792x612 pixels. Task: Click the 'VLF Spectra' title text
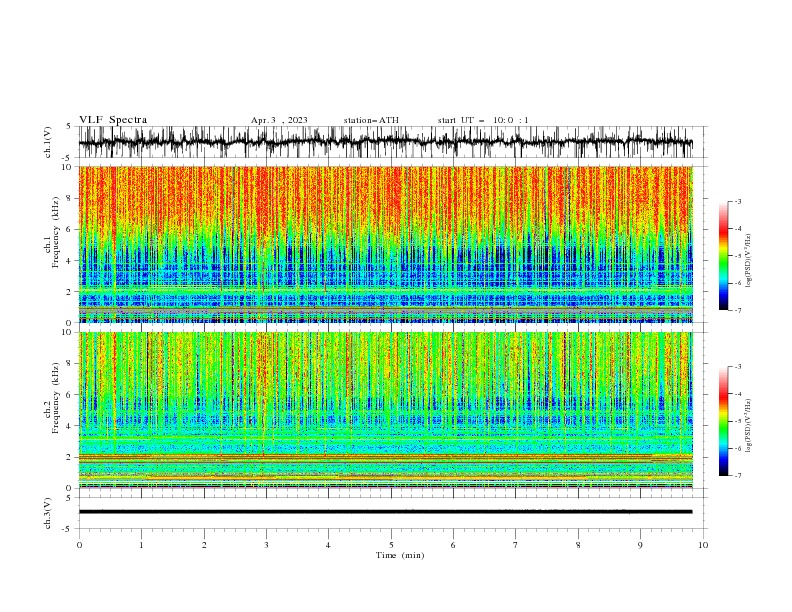point(113,120)
